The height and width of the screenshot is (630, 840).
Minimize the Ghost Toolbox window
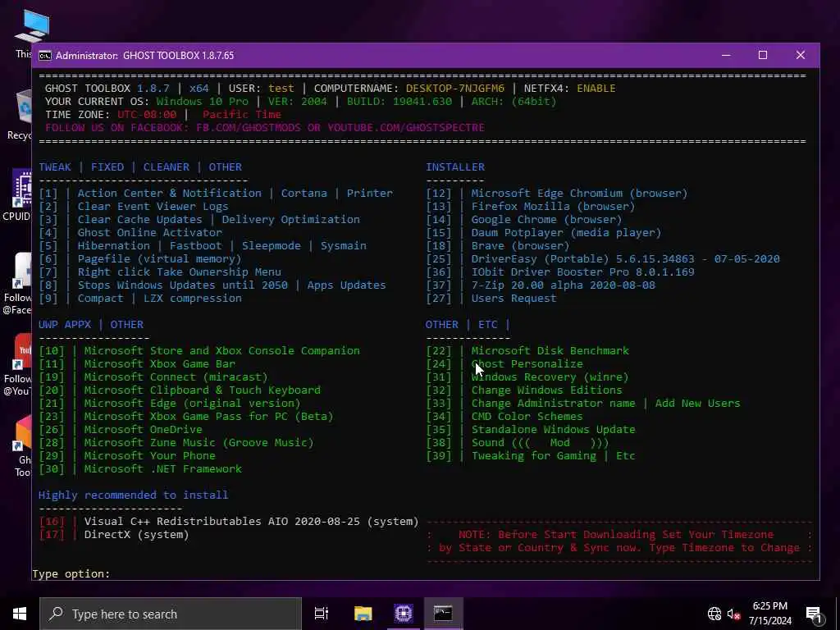tap(727, 55)
